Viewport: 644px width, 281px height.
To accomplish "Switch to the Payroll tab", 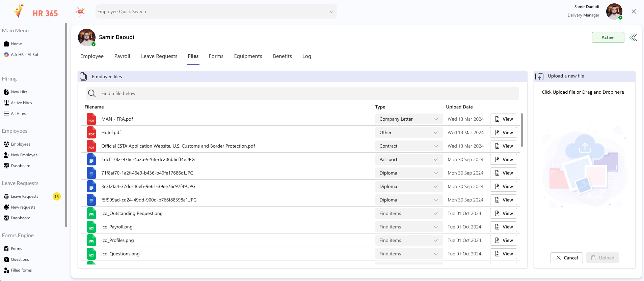I will 122,56.
